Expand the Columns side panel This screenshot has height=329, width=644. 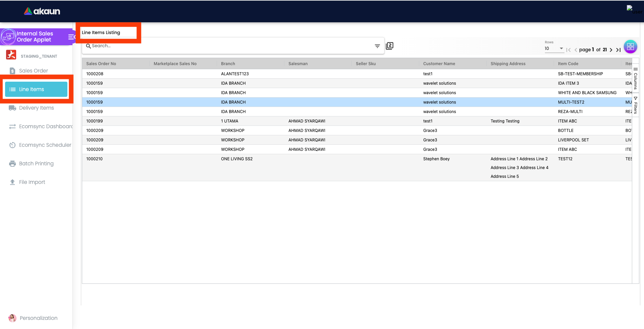(636, 79)
